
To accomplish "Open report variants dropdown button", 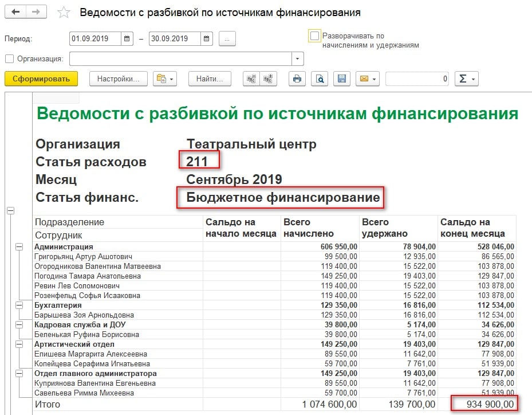I will [x=164, y=79].
